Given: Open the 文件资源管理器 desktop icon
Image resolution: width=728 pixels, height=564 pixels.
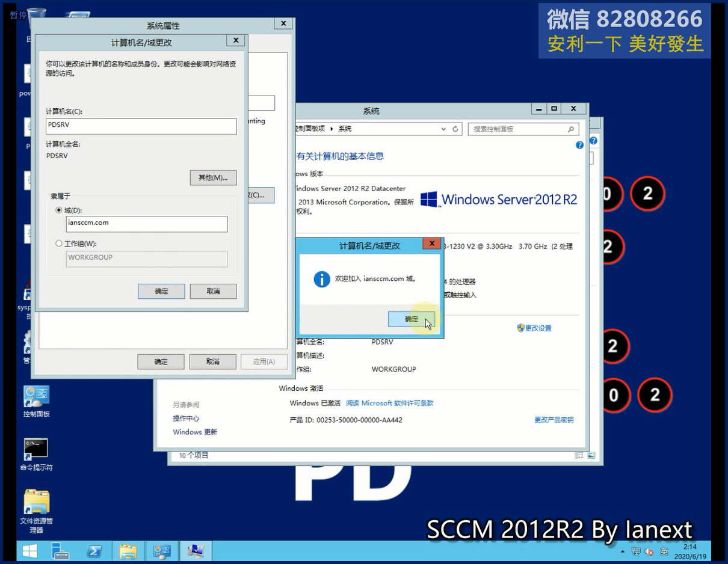Looking at the screenshot, I should click(36, 511).
